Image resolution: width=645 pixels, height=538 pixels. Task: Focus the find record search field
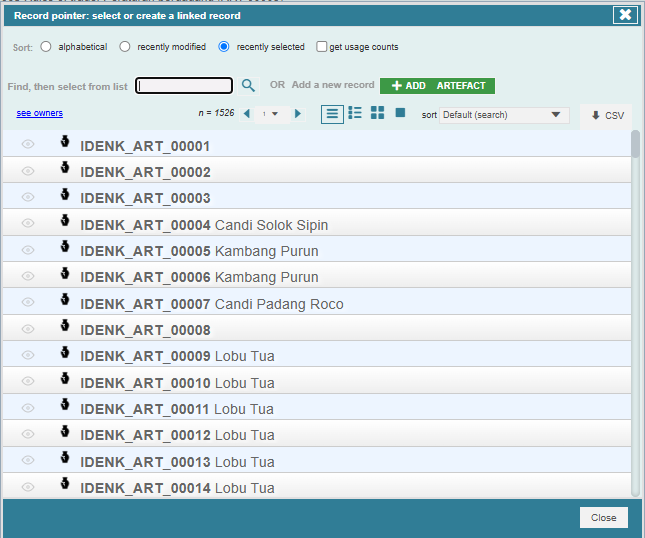[x=184, y=86]
